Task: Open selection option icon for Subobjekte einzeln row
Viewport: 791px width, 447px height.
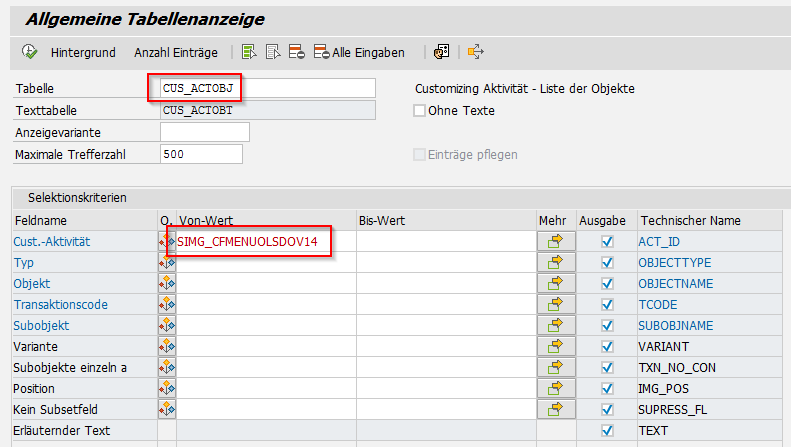Action: click(167, 368)
